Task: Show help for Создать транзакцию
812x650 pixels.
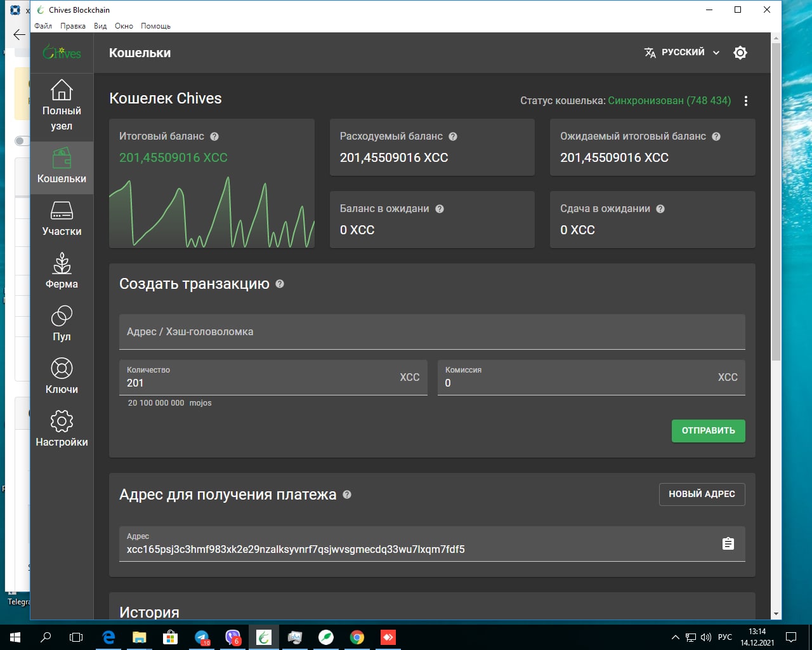Action: (280, 284)
